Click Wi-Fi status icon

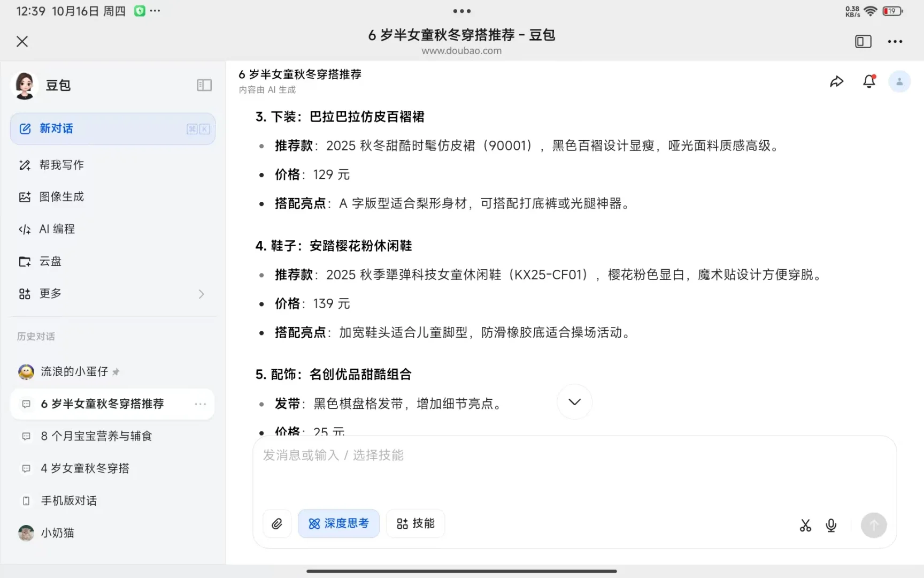click(x=871, y=11)
